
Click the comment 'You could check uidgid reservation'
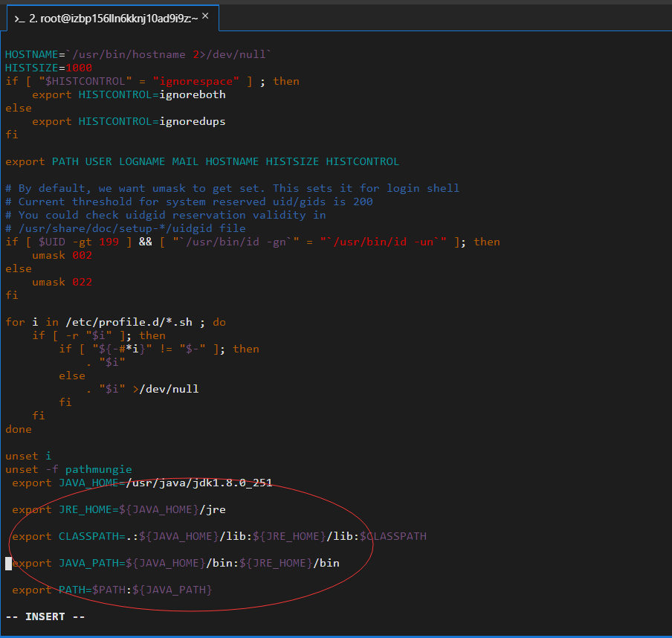pyautogui.click(x=166, y=215)
